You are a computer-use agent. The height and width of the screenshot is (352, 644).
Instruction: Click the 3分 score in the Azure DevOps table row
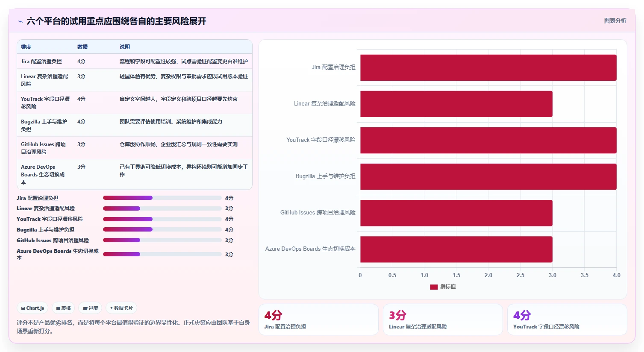81,167
